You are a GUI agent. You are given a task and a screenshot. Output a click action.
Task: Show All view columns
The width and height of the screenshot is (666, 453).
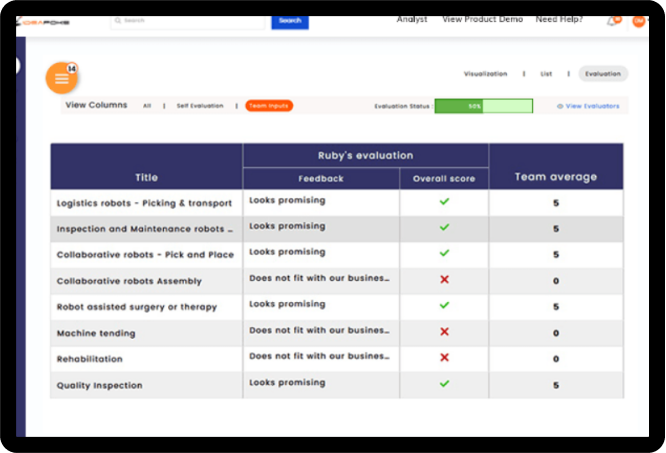[147, 105]
